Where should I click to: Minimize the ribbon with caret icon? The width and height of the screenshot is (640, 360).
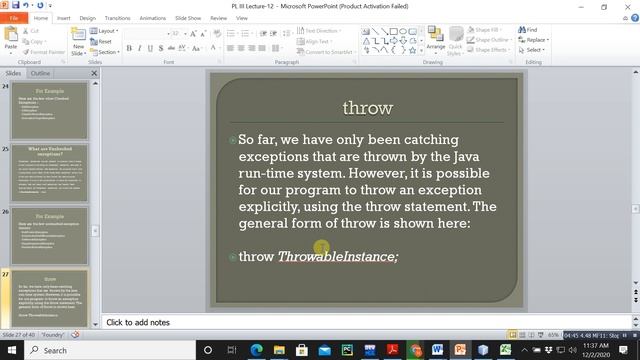pyautogui.click(x=625, y=18)
